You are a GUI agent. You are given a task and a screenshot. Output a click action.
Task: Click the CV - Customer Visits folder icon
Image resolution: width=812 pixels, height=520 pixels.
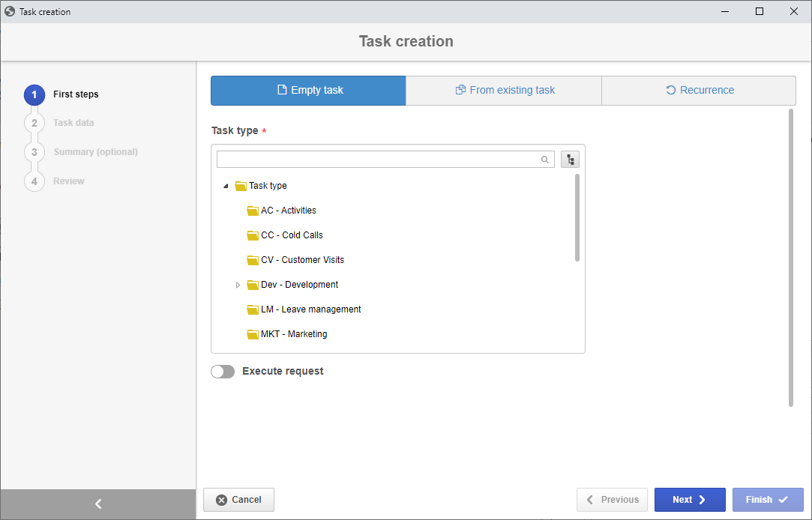point(253,260)
